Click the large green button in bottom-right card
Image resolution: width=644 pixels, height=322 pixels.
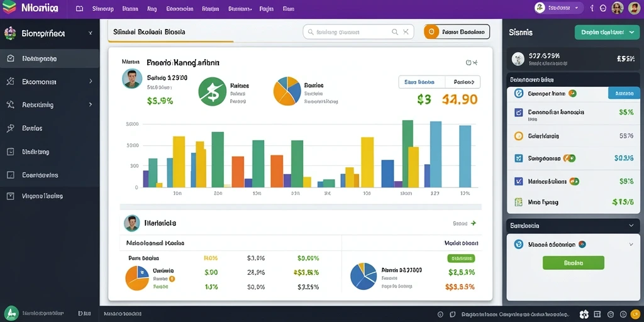574,263
